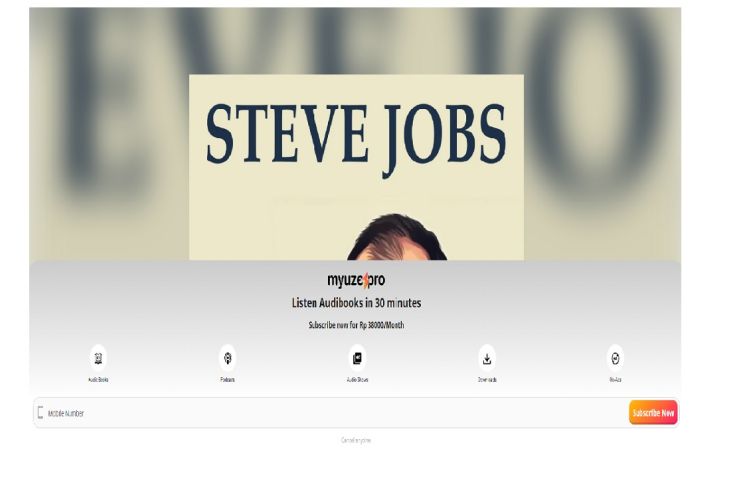
Task: Click the No-Ads label text
Action: [x=615, y=380]
